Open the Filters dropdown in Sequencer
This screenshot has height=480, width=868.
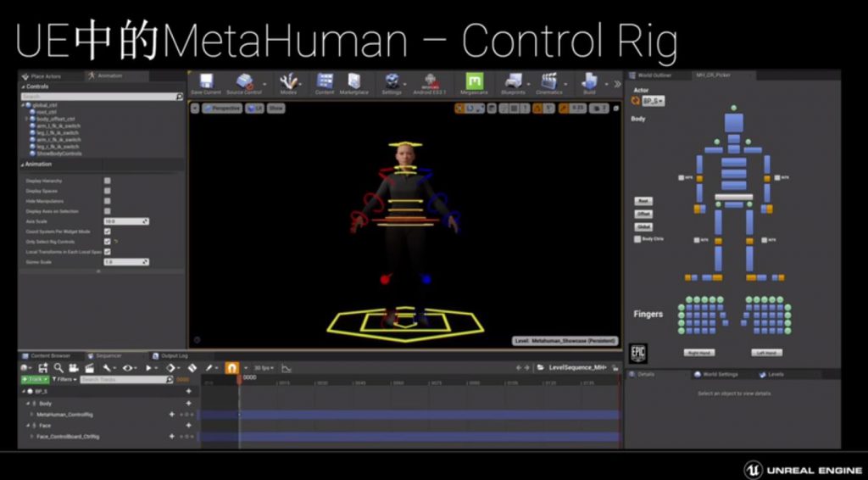pyautogui.click(x=64, y=379)
